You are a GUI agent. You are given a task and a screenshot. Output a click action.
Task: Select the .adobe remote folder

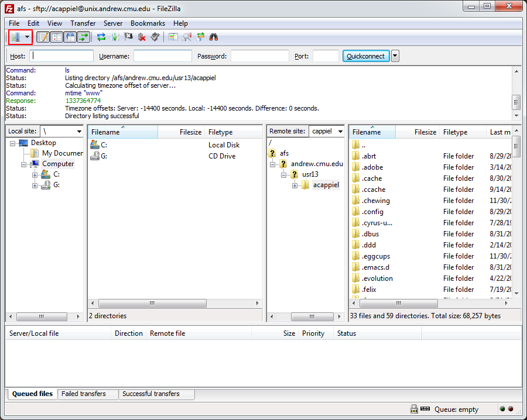(x=430, y=167)
